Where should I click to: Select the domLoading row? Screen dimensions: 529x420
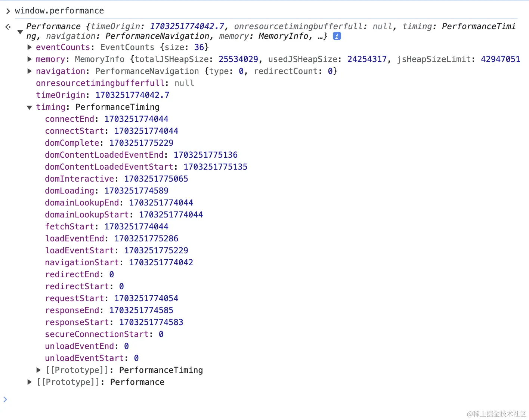pos(107,191)
